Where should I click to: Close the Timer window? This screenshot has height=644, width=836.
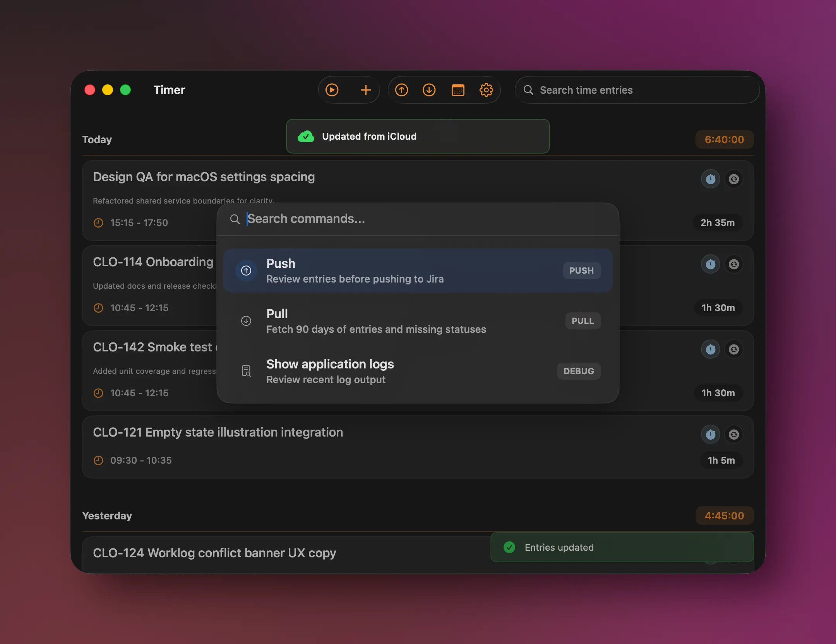[x=90, y=90]
